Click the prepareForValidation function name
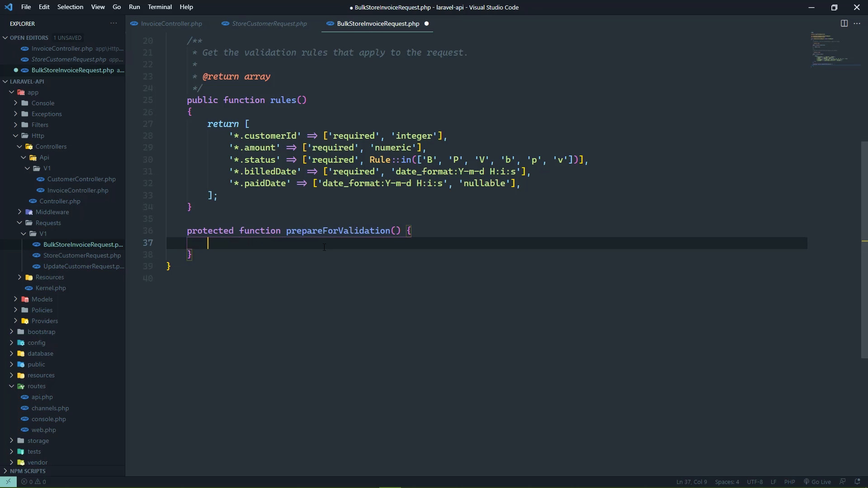This screenshot has height=488, width=868. tap(338, 230)
